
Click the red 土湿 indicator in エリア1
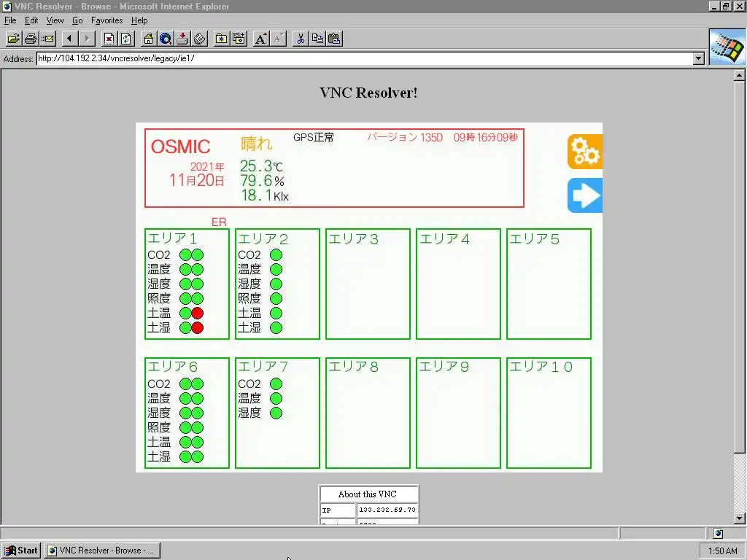[197, 327]
